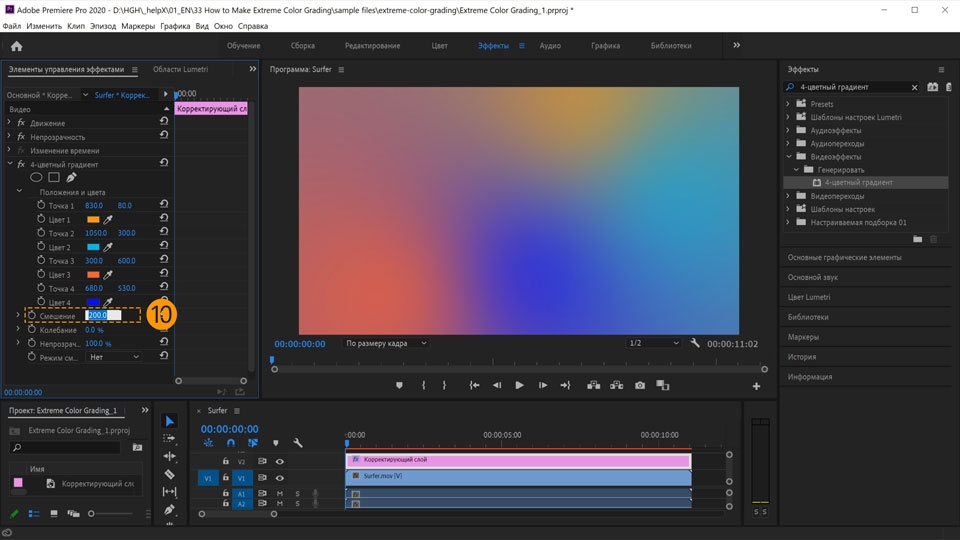Viewport: 960px width, 540px height.
Task: Reset the Точка 1 parameter
Action: pyautogui.click(x=163, y=205)
